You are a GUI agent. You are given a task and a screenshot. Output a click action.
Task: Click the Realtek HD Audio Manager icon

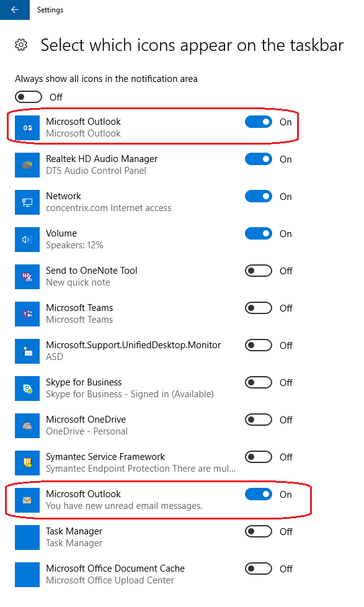click(27, 165)
